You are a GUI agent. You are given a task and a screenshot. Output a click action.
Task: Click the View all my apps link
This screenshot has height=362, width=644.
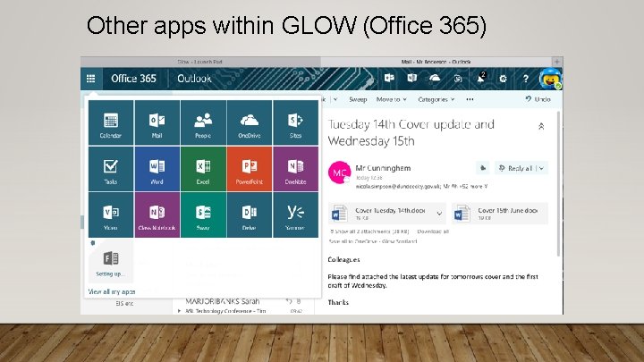tap(112, 291)
